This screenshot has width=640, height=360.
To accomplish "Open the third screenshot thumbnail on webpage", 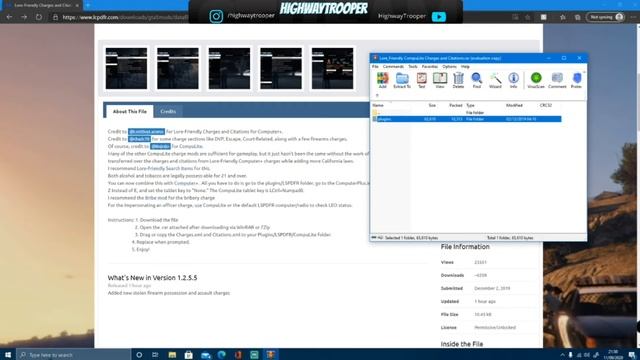I will coord(229,68).
